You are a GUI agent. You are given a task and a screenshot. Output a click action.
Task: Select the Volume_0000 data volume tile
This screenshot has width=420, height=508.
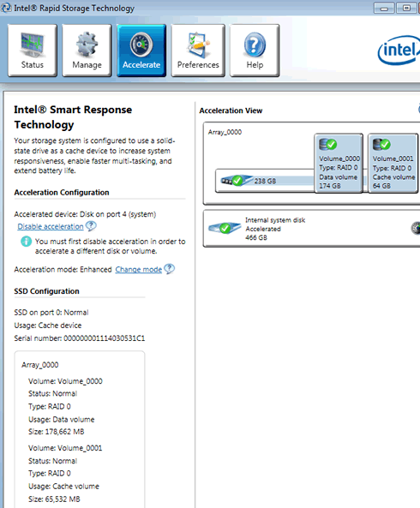pyautogui.click(x=339, y=164)
